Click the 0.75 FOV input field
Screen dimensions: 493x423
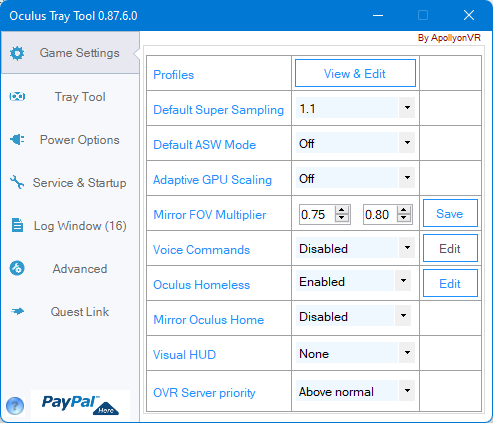point(317,215)
